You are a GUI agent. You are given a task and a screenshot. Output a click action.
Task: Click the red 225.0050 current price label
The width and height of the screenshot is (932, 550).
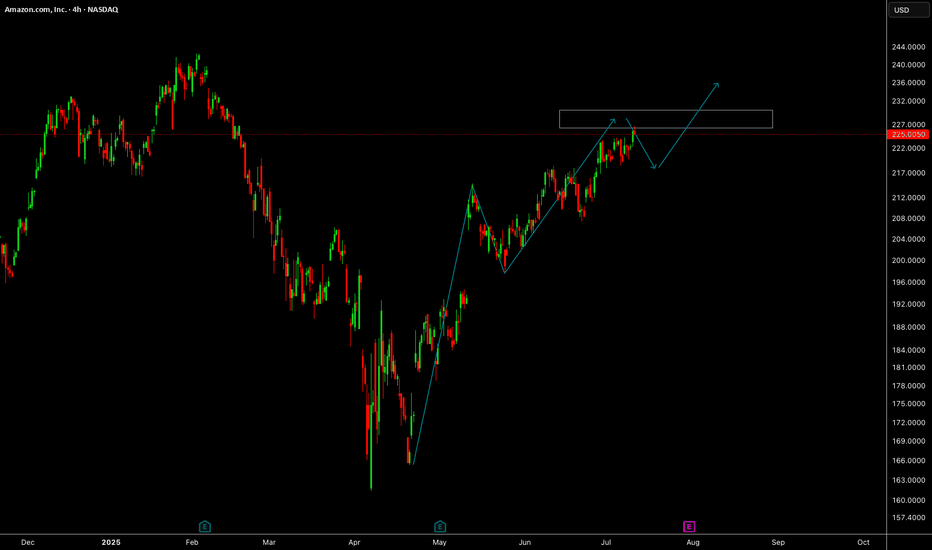point(908,134)
